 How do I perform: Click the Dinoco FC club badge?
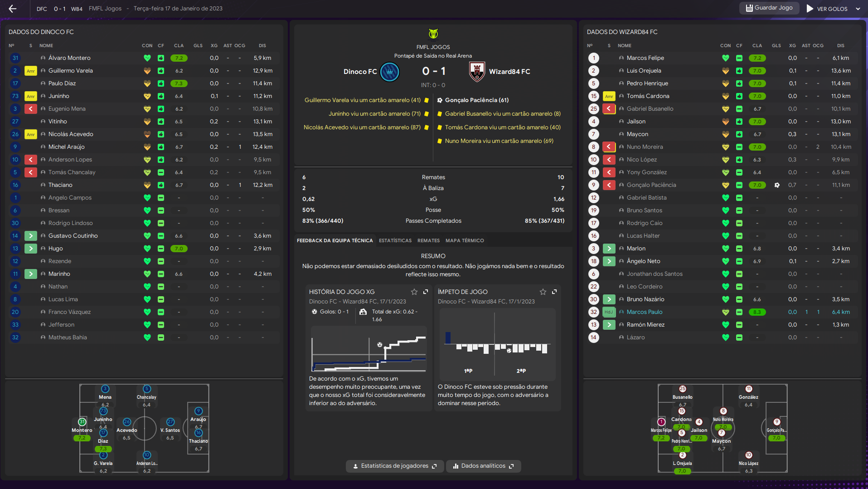point(389,72)
